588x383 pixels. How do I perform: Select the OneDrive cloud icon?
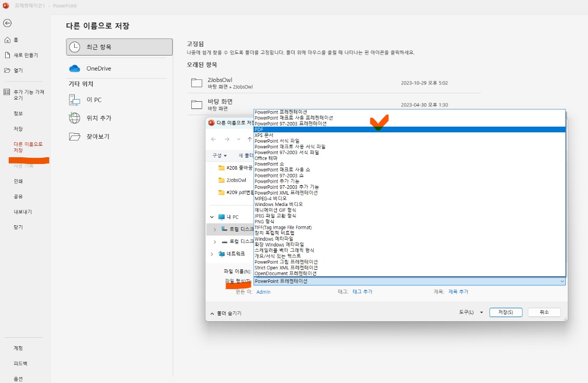pos(75,69)
